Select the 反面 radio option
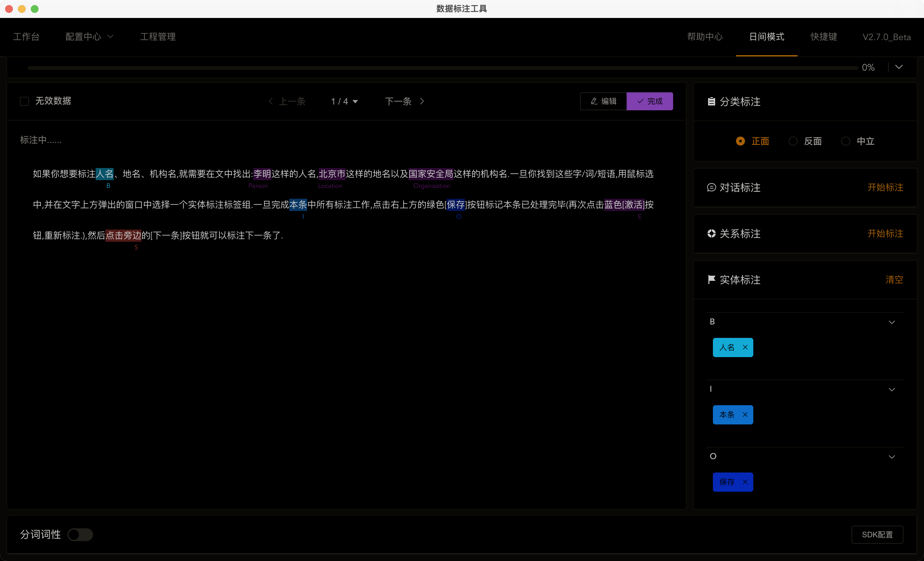 click(x=793, y=141)
